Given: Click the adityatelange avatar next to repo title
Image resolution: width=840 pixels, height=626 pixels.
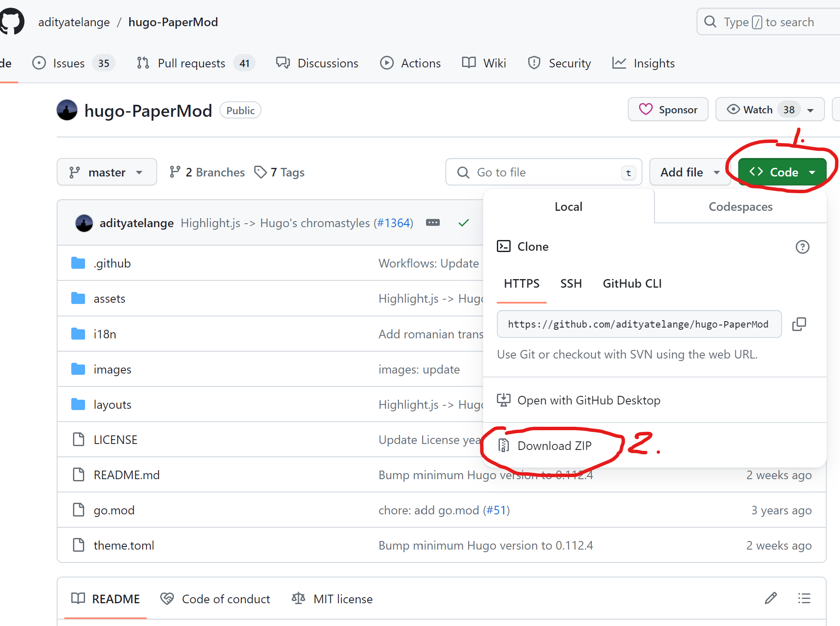Looking at the screenshot, I should point(67,110).
